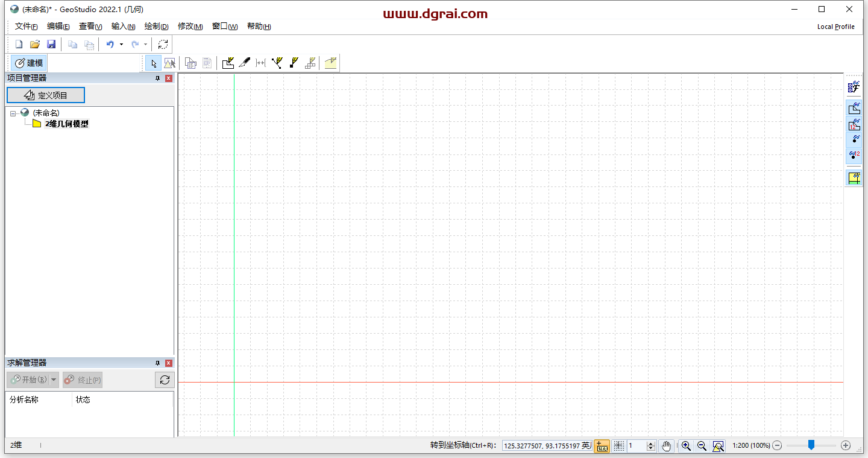The width and height of the screenshot is (868, 458).
Task: Click the greyed-out copy icon
Action: tap(72, 44)
